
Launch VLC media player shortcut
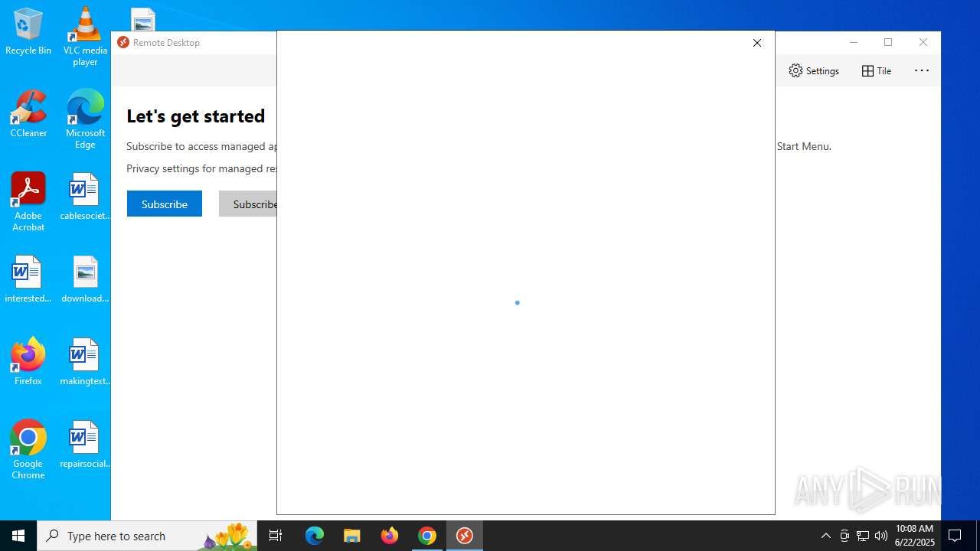[x=85, y=36]
